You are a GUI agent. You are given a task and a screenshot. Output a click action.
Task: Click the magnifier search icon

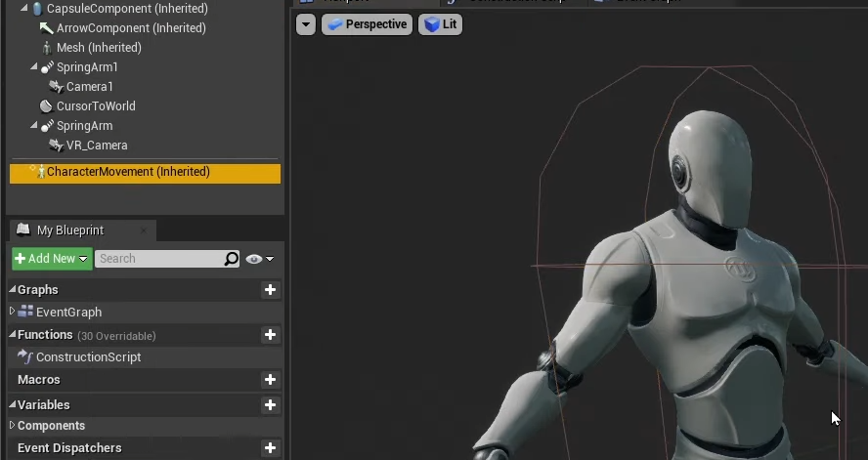click(x=232, y=258)
